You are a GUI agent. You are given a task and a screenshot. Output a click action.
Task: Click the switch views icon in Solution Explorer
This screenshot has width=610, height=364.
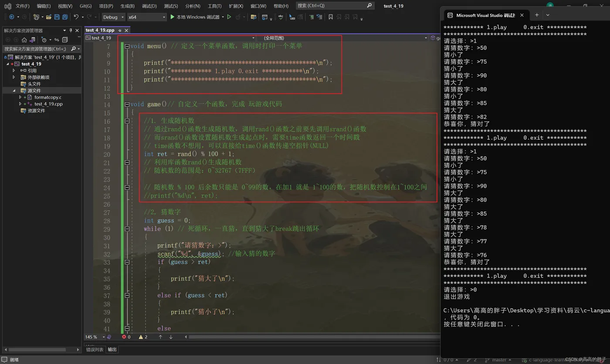32,40
